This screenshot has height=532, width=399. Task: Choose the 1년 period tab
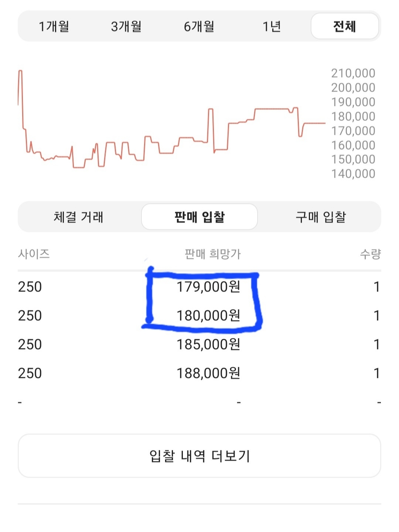pyautogui.click(x=272, y=26)
